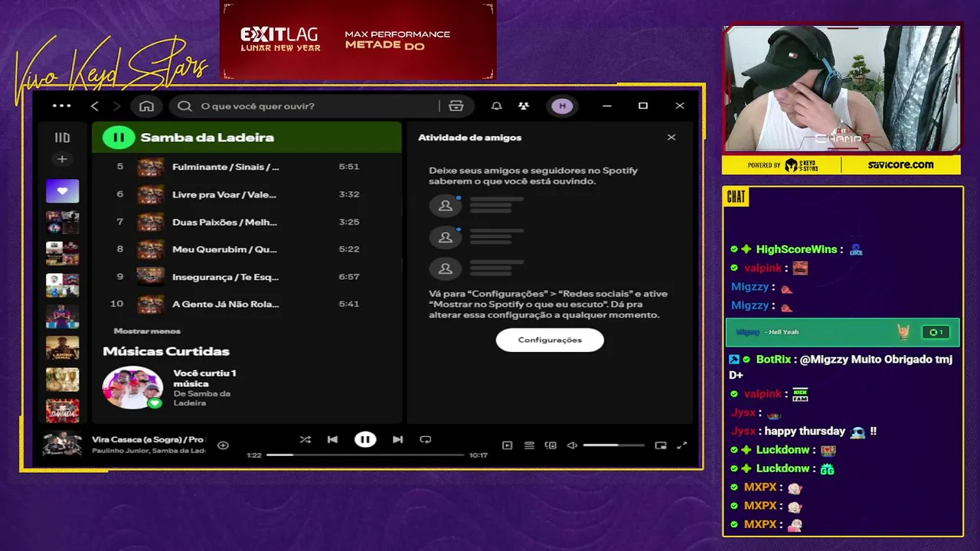Pause the song from the player bar
980x551 pixels.
click(x=365, y=439)
